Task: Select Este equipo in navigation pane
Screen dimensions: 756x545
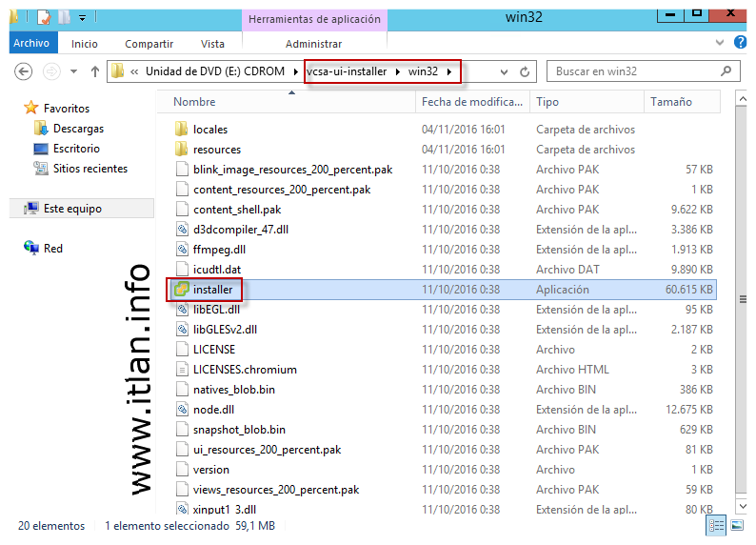Action: pos(72,209)
